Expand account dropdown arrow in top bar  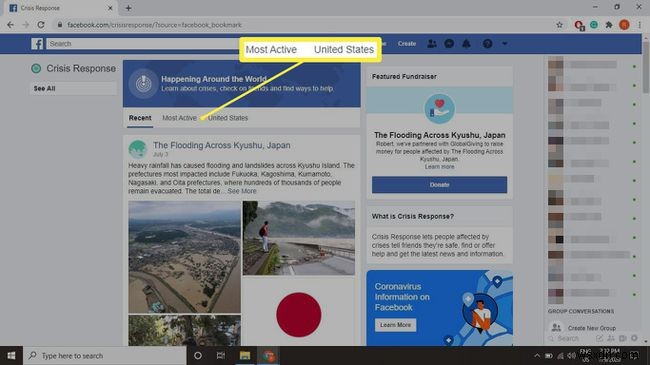(504, 43)
